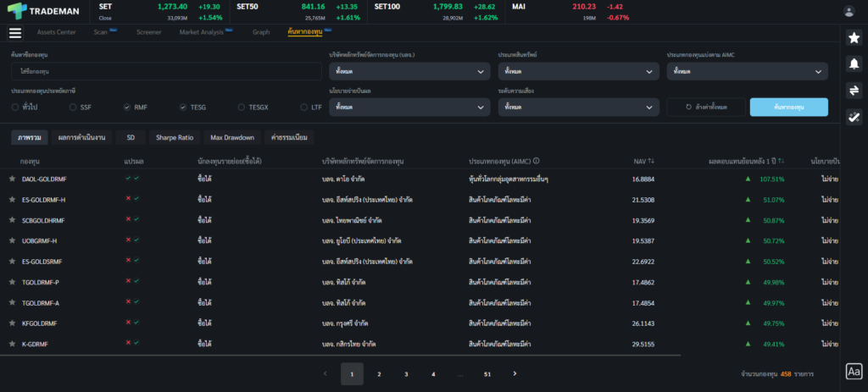Open the Assets Center tab
This screenshot has height=392, width=868.
57,32
